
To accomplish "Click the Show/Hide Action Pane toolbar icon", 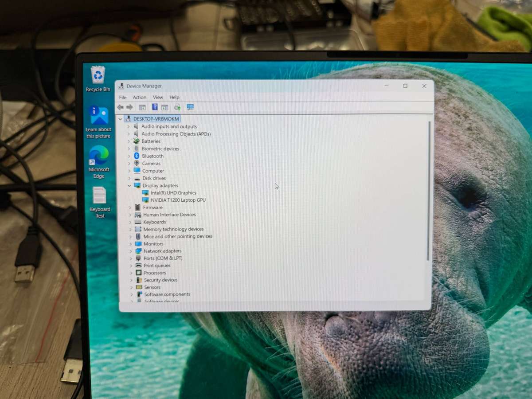I will (x=164, y=107).
